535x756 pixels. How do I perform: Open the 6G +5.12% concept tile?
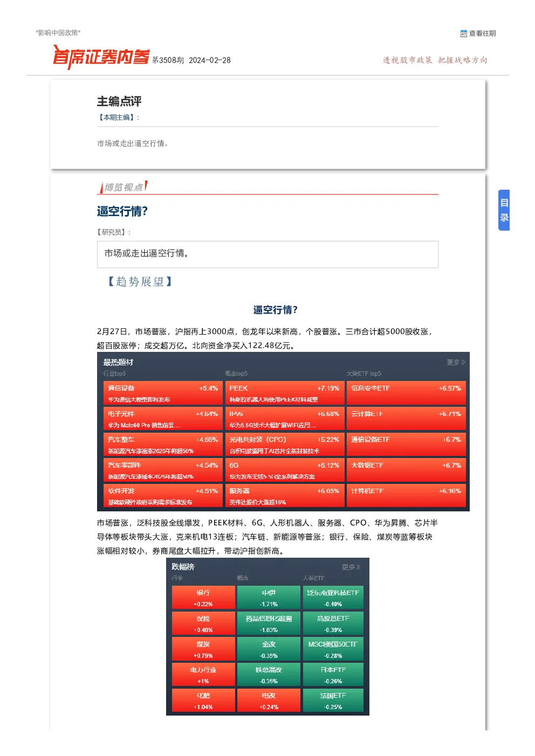pyautogui.click(x=284, y=470)
